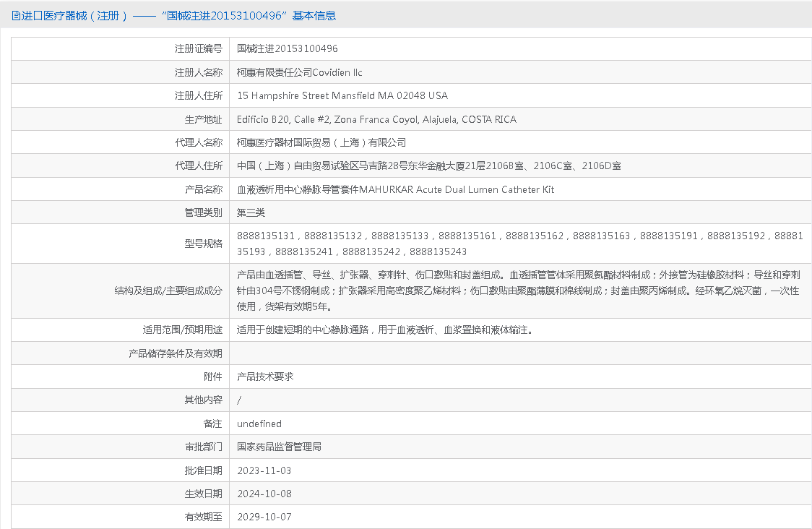Click the '/' value in the 其他内容 row
Viewport: 812px width, 529px height.
(x=238, y=400)
